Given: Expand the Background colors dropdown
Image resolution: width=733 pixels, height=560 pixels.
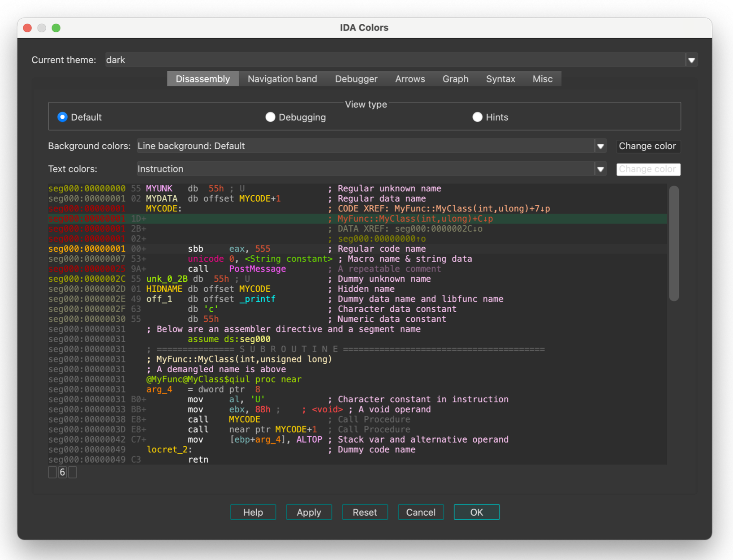Looking at the screenshot, I should [x=600, y=146].
